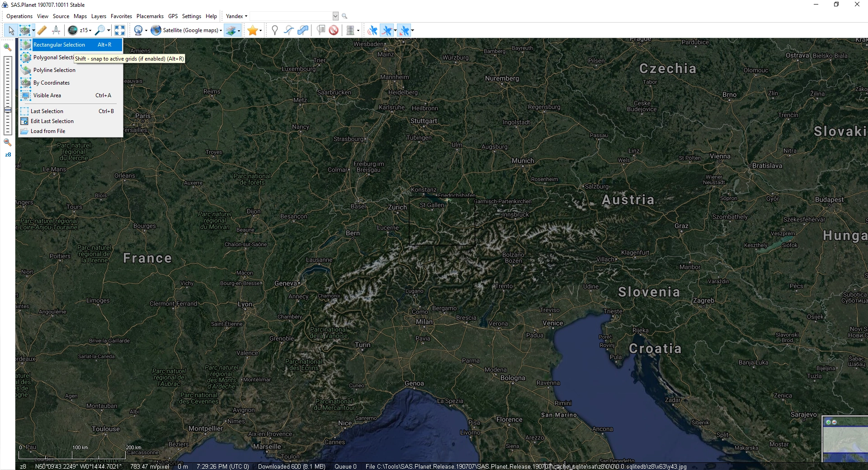
Task: Click the dark globe go-to-zoom icon
Action: [x=73, y=30]
